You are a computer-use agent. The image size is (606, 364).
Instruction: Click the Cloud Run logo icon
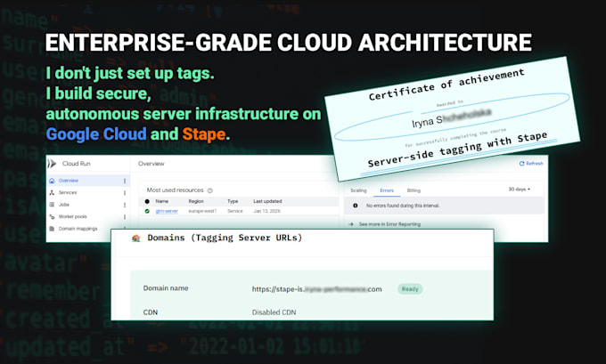tap(52, 164)
